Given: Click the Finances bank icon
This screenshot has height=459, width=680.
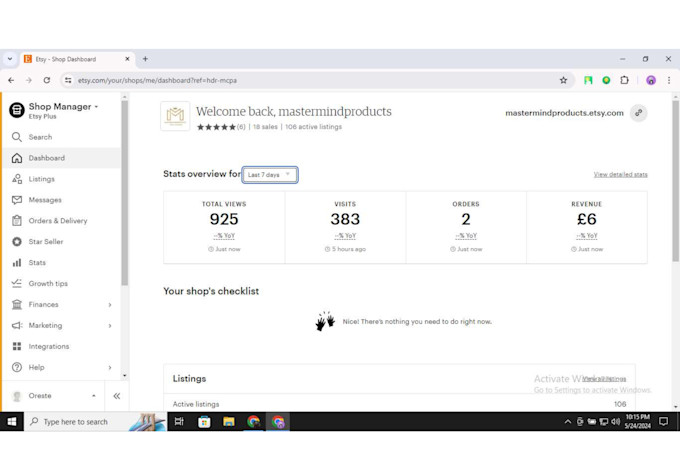Looking at the screenshot, I should pos(17,304).
